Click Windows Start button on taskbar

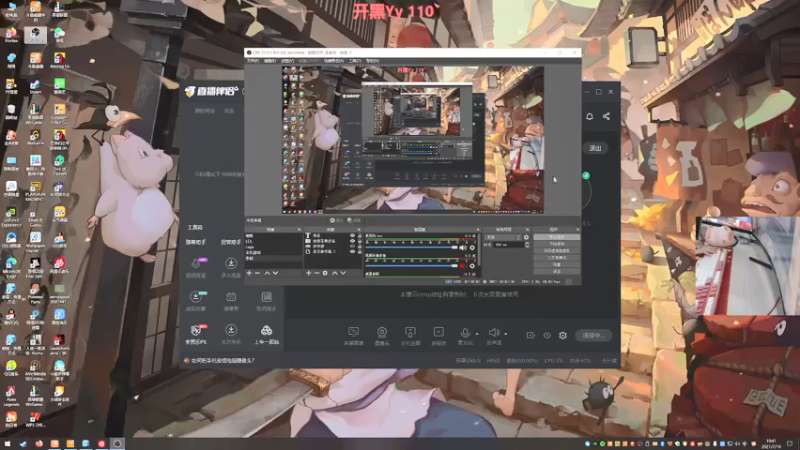tap(7, 443)
